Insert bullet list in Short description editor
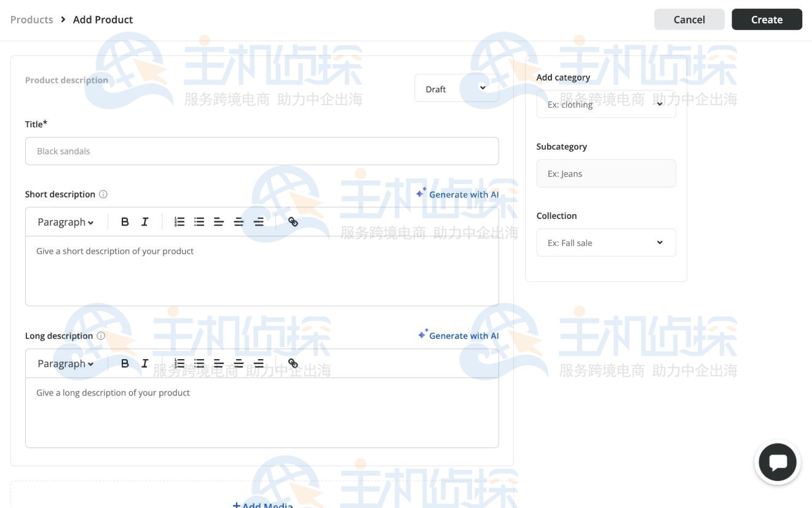This screenshot has height=508, width=812. pyautogui.click(x=199, y=222)
